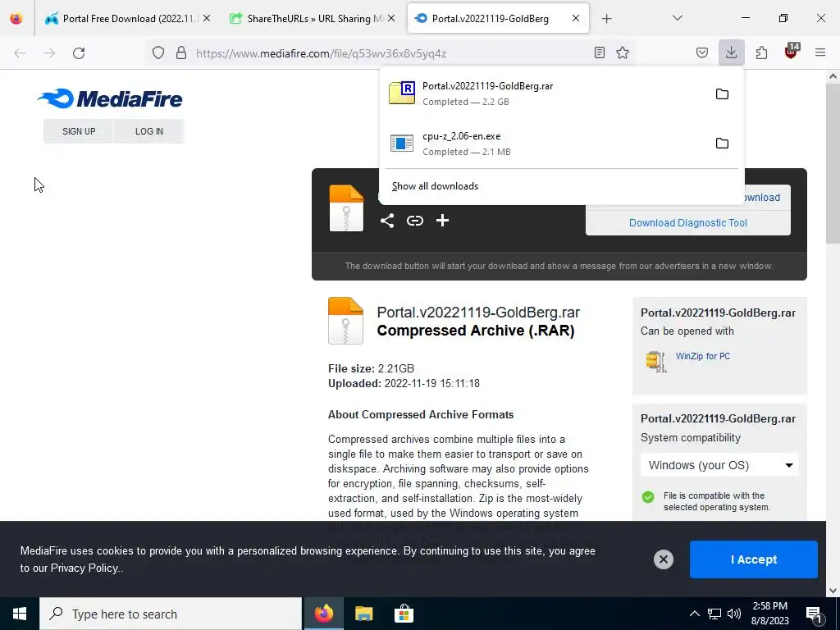This screenshot has width=840, height=630.
Task: Click the page vertical scrollbar thumb
Action: pyautogui.click(x=833, y=163)
